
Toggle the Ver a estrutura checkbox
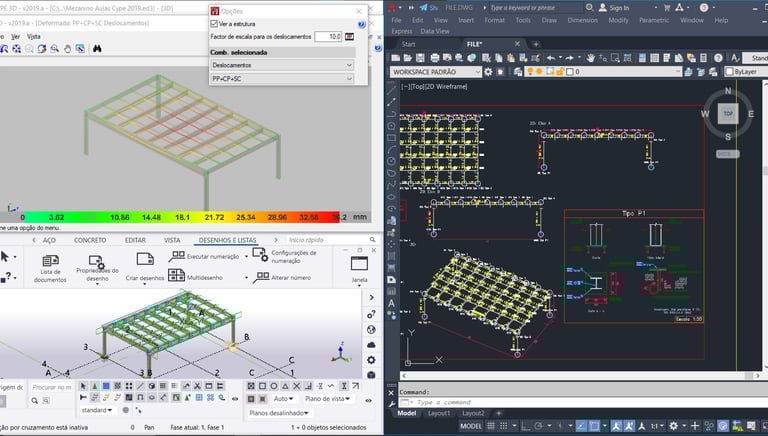[x=214, y=24]
